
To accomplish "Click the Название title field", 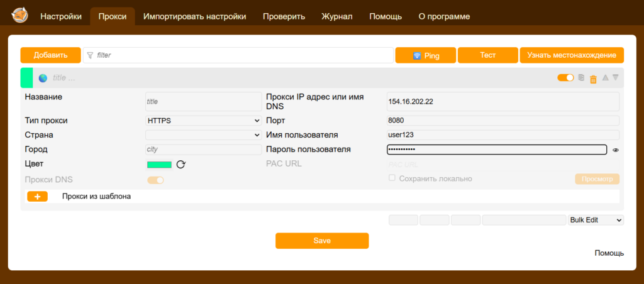I will pyautogui.click(x=203, y=101).
